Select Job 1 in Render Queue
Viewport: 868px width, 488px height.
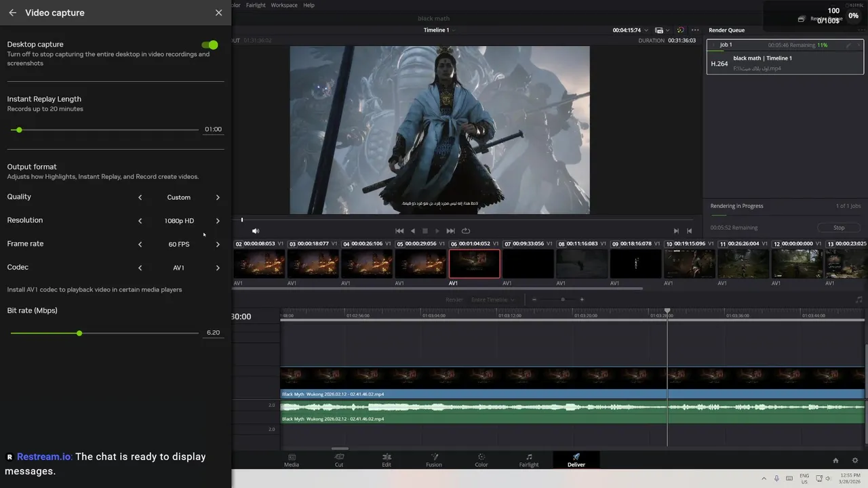785,57
